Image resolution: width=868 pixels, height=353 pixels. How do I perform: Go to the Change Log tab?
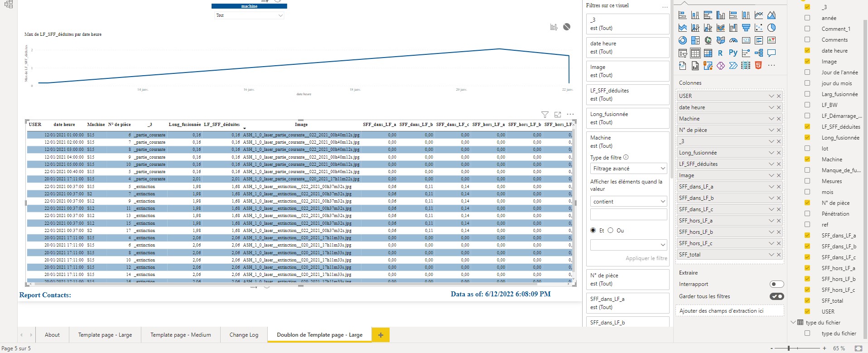coord(244,335)
